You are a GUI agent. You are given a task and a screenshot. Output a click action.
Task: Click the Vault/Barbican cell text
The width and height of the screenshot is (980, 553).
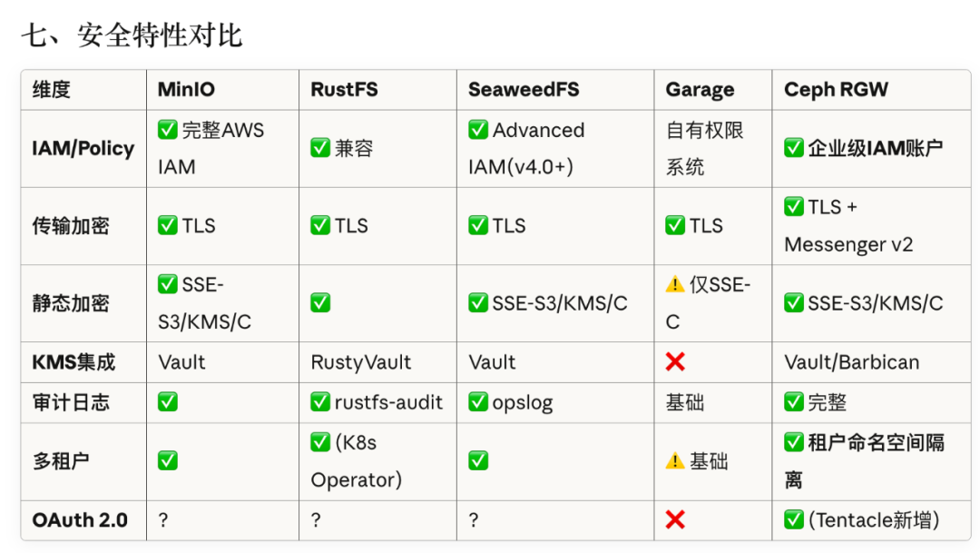click(x=851, y=362)
